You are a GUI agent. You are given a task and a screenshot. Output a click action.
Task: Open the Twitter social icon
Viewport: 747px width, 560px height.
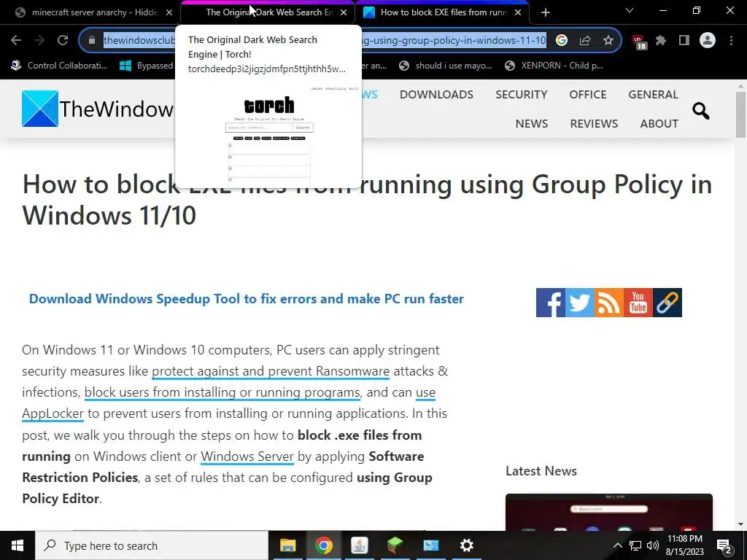(580, 303)
